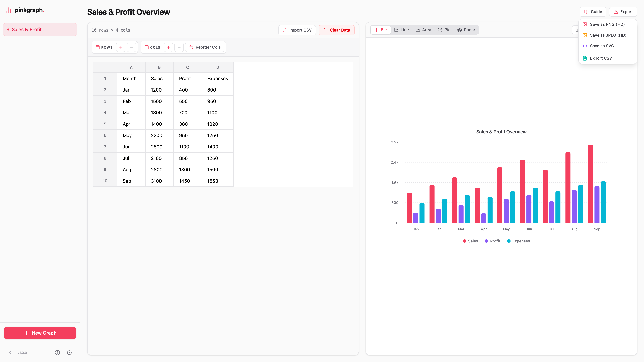Screen dimensions: 644x362
Task: Click the pinkgraph logo
Action: (x=25, y=10)
